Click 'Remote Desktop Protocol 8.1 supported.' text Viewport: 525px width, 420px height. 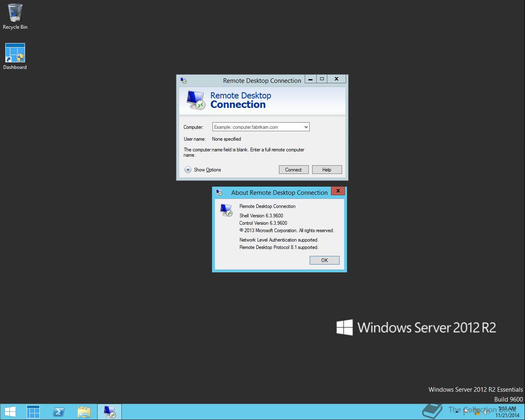pos(279,247)
